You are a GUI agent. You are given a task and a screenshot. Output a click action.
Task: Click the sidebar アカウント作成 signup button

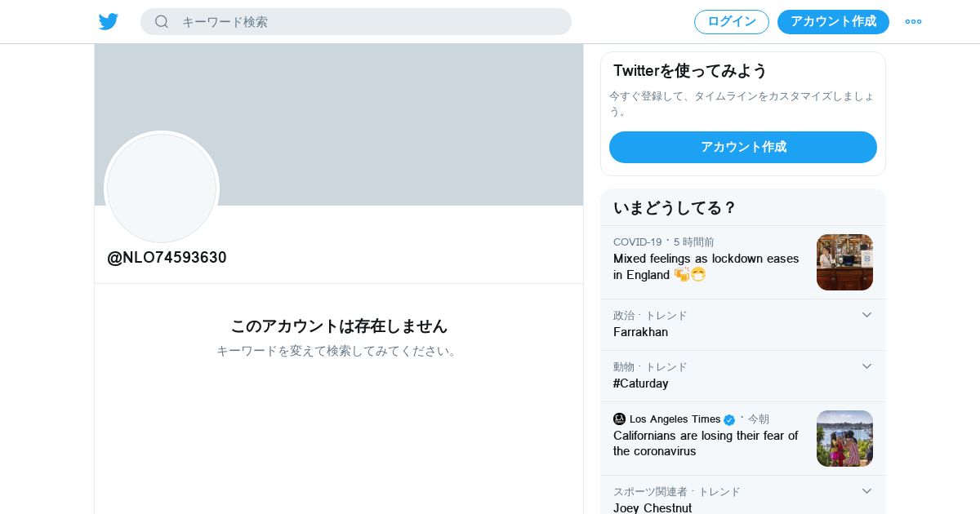point(743,147)
